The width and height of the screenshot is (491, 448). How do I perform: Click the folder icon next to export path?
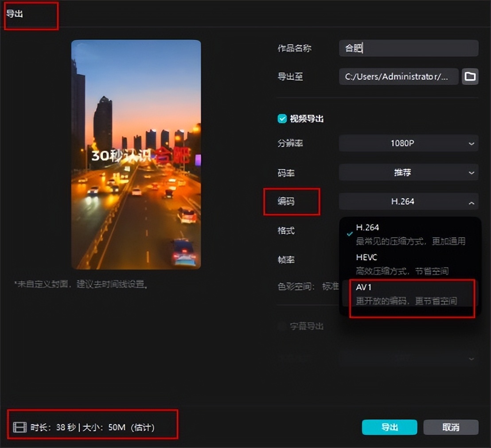(470, 76)
